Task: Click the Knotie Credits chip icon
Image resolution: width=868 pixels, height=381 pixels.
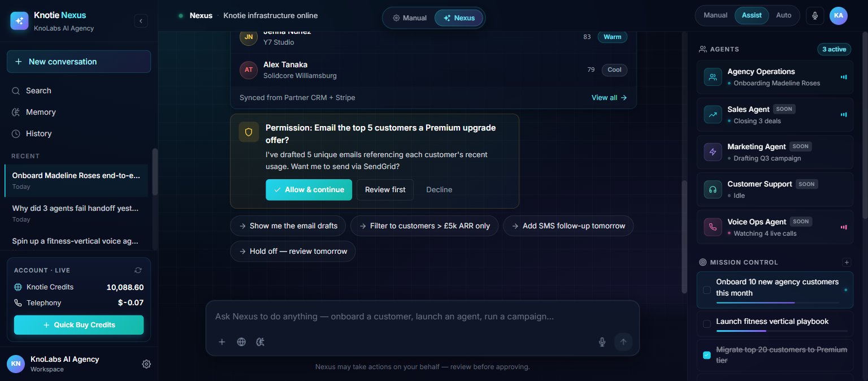Action: coord(18,287)
